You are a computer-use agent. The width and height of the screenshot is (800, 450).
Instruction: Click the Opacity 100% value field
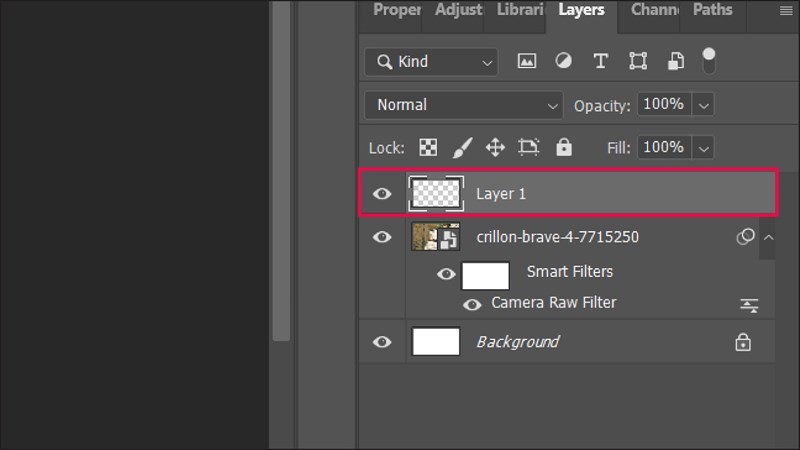coord(664,105)
